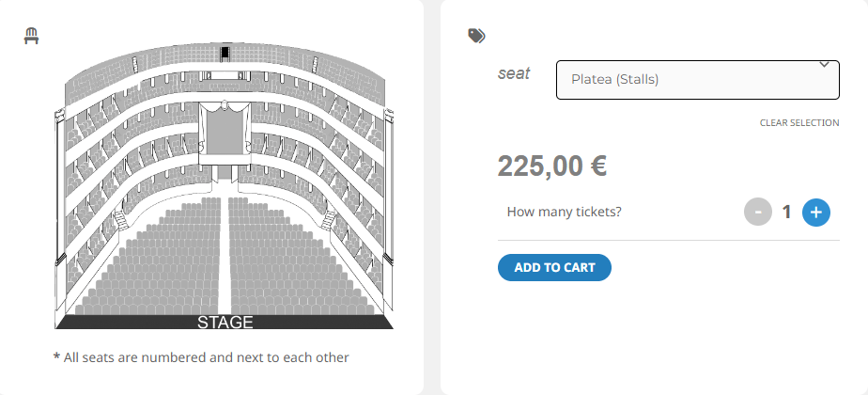Click the price tags icon
Screen dimensions: 868x395
[476, 36]
